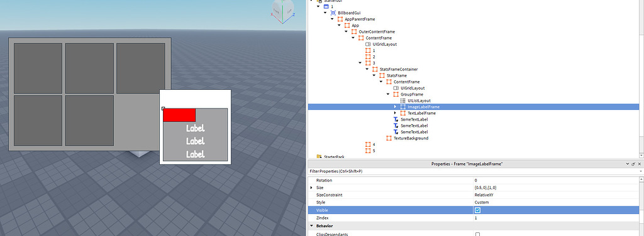This screenshot has width=644, height=236.
Task: Collapse the Behavior properties section
Action: pos(312,226)
